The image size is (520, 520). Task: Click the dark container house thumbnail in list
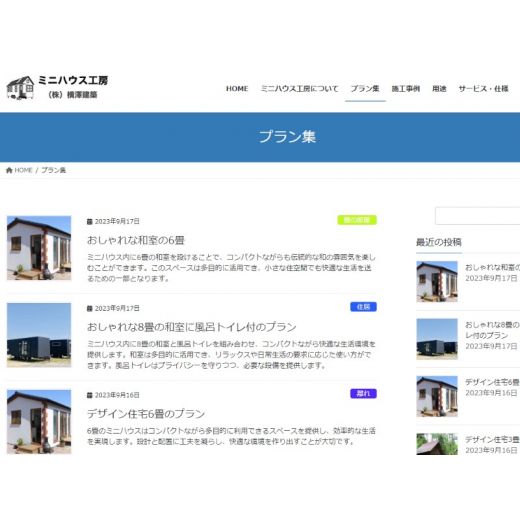[39, 335]
